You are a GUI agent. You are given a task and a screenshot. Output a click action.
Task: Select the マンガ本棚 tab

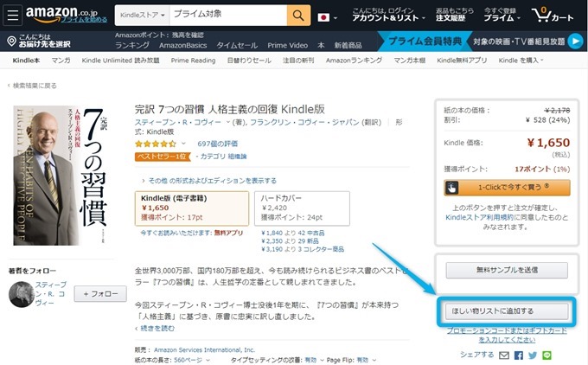410,61
